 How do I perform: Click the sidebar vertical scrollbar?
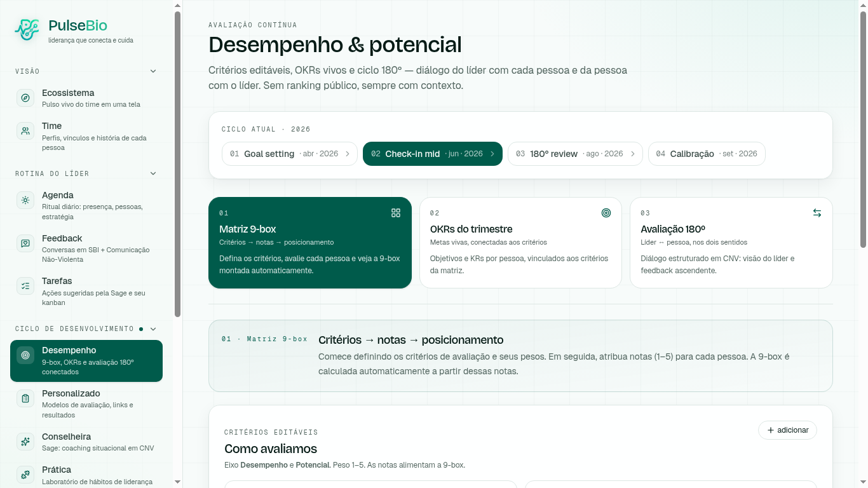click(x=178, y=164)
